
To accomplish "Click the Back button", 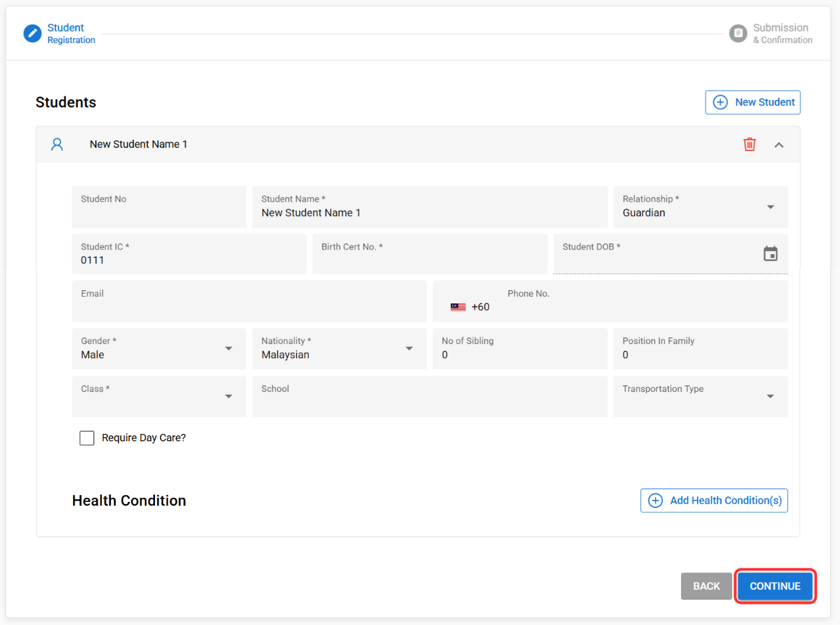I will (x=706, y=586).
